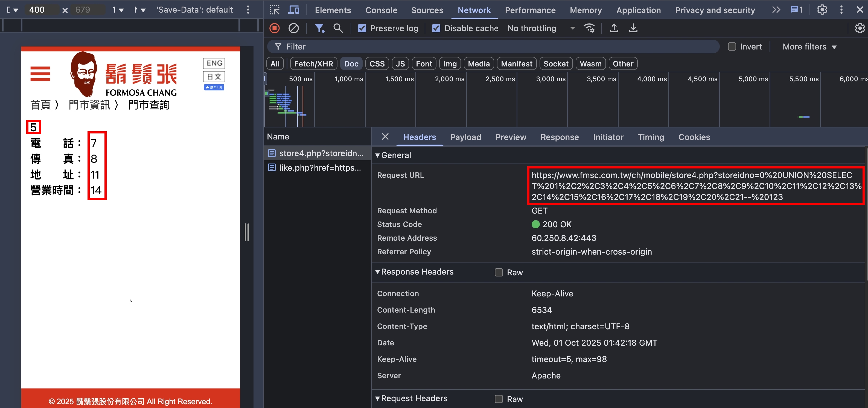
Task: Clear the network log
Action: [x=293, y=28]
